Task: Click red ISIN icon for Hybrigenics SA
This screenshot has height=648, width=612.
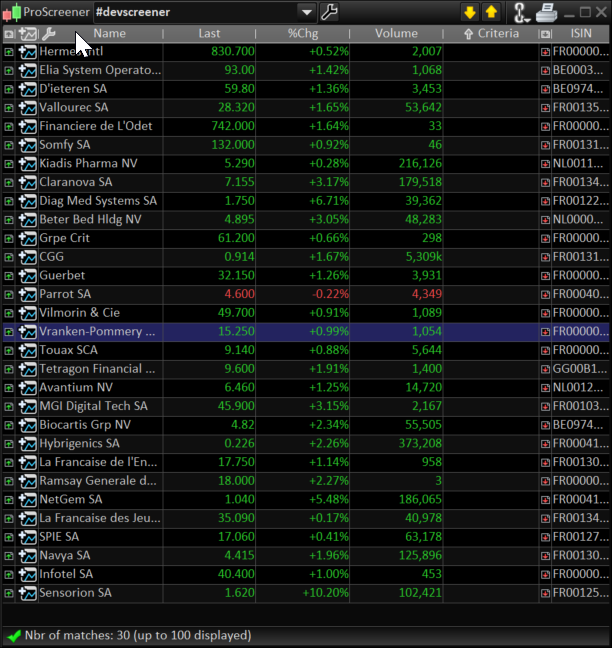Action: (545, 444)
